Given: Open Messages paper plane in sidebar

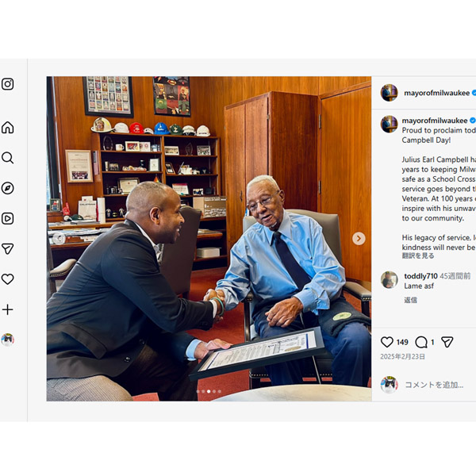Looking at the screenshot, I should coord(8,249).
